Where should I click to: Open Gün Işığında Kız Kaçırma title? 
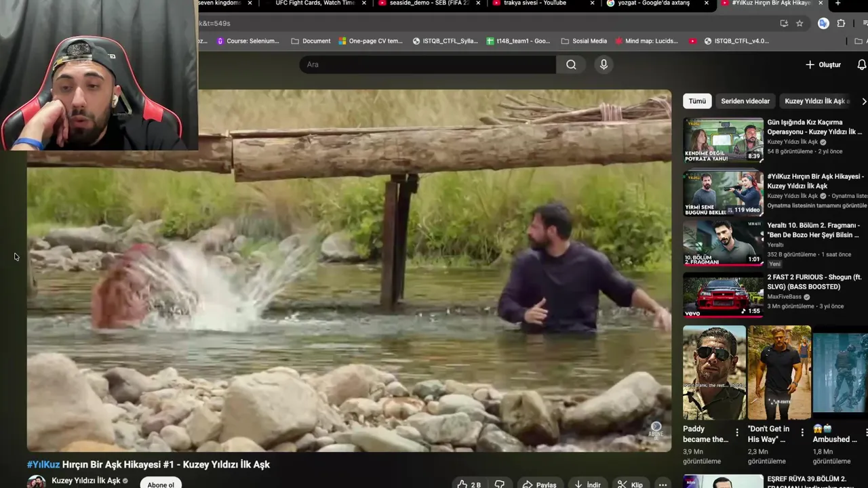(814, 127)
